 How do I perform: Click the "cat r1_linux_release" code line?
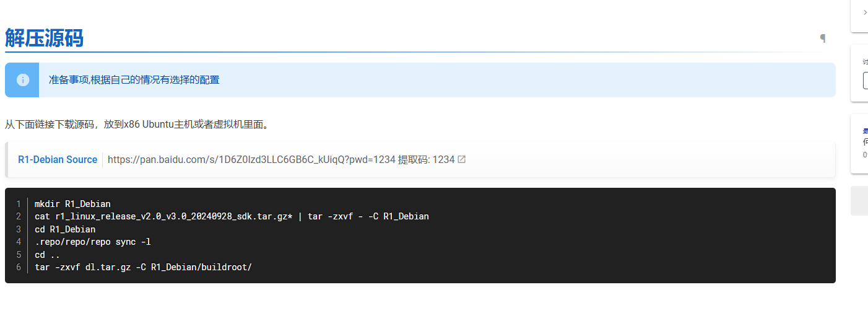pyautogui.click(x=232, y=216)
